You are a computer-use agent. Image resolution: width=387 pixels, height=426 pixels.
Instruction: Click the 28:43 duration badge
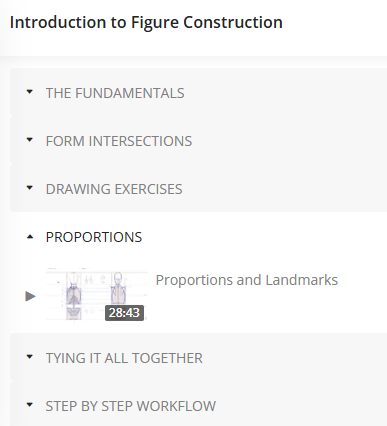tap(124, 313)
